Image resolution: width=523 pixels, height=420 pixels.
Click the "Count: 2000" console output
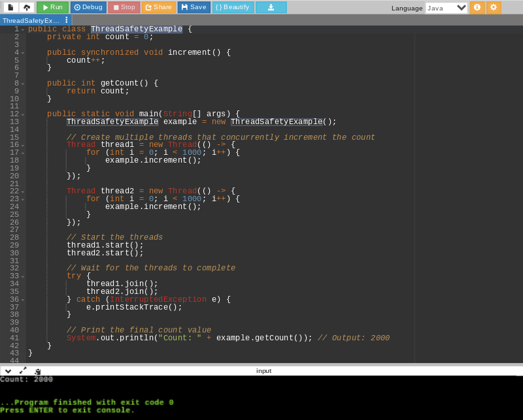pos(26,380)
